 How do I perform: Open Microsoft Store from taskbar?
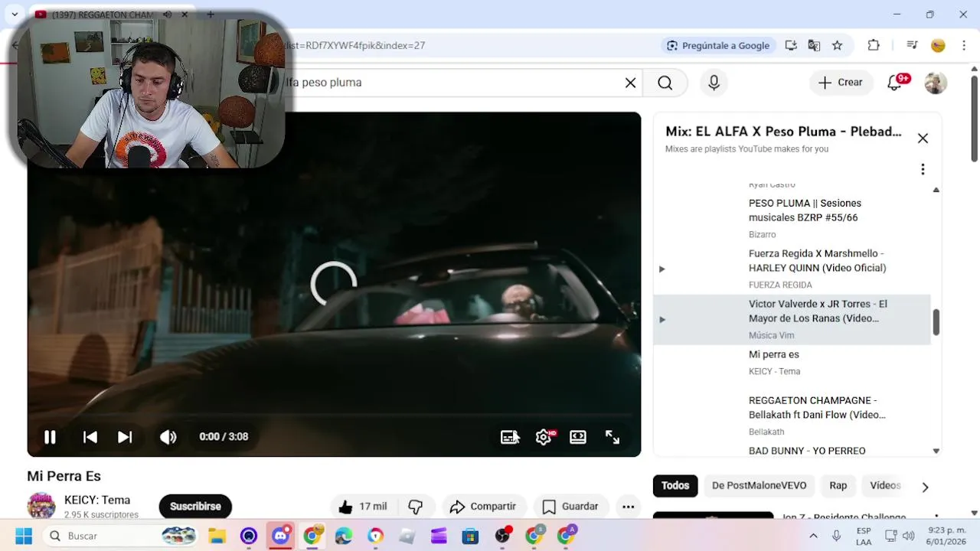tap(470, 536)
